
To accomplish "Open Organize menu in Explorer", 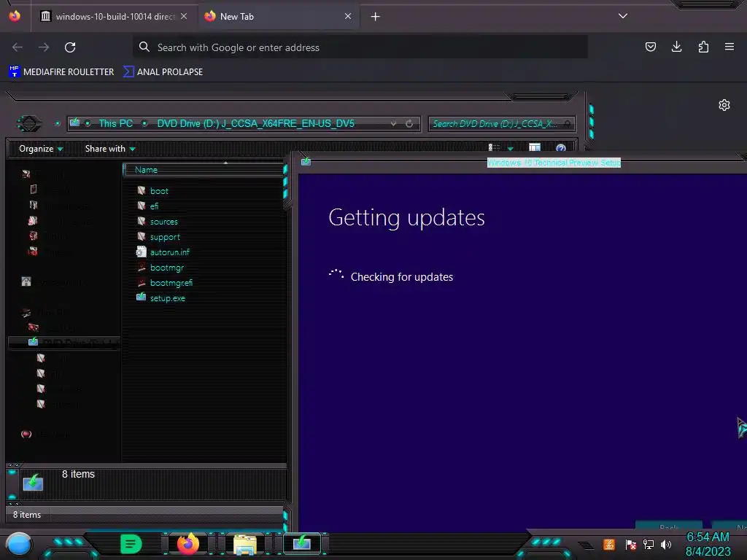I will click(41, 149).
